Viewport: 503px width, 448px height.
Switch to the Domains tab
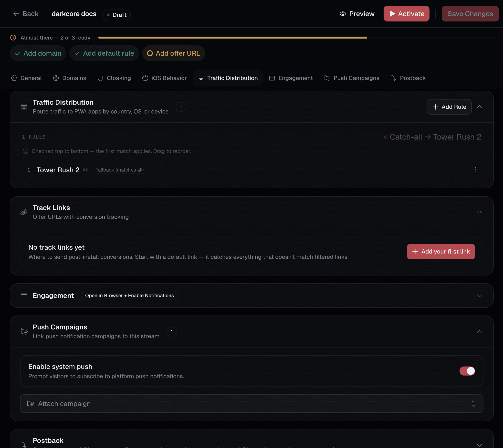click(x=70, y=78)
